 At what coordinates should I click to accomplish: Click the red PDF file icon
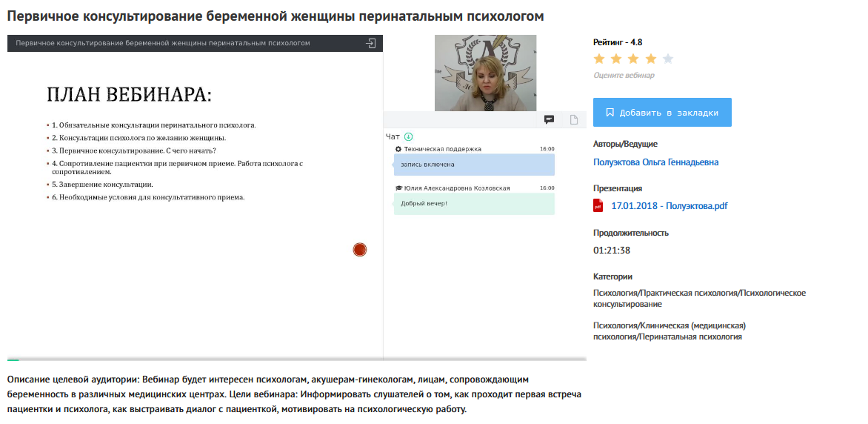[x=598, y=205]
